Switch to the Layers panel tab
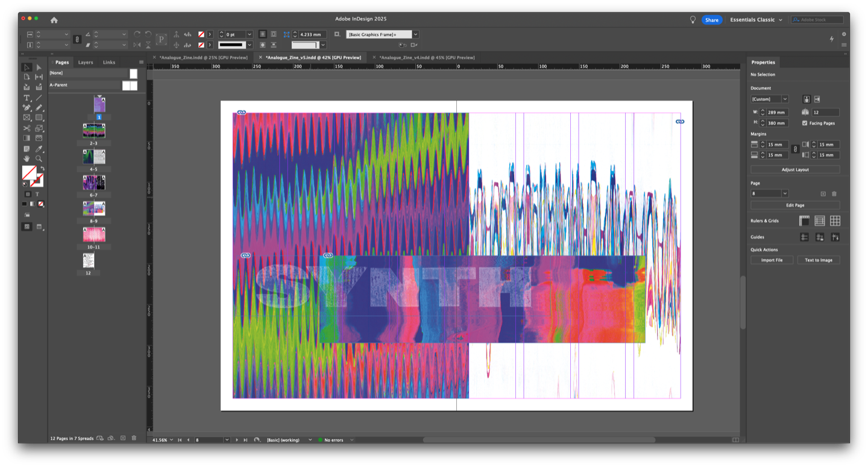The width and height of the screenshot is (868, 467). pyautogui.click(x=86, y=62)
